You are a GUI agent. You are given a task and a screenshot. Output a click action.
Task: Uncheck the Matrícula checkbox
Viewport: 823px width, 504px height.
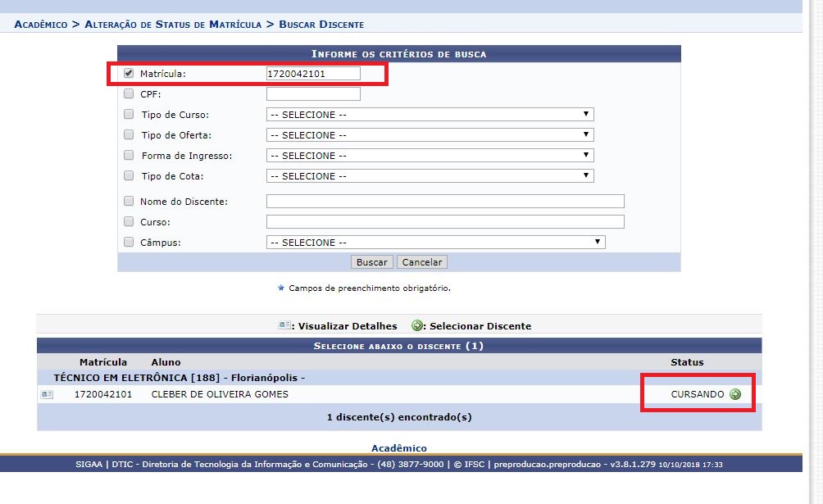(x=129, y=74)
